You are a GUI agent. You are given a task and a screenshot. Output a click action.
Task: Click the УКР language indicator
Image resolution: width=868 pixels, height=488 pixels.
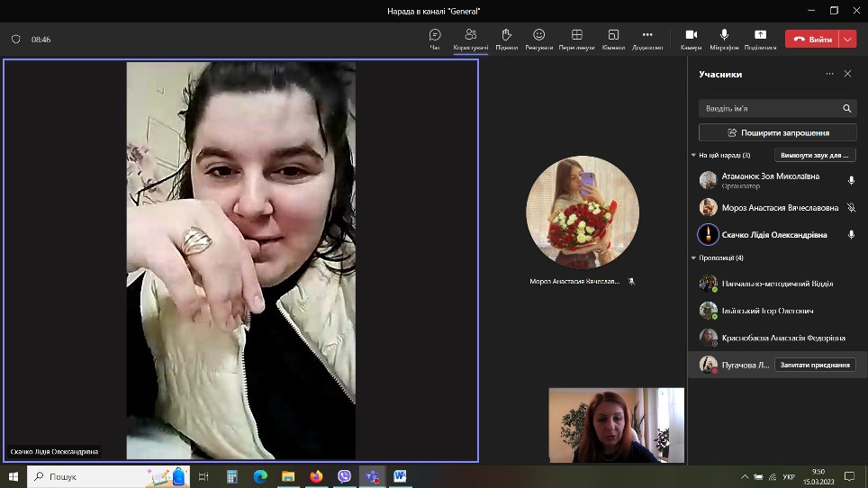[789, 476]
